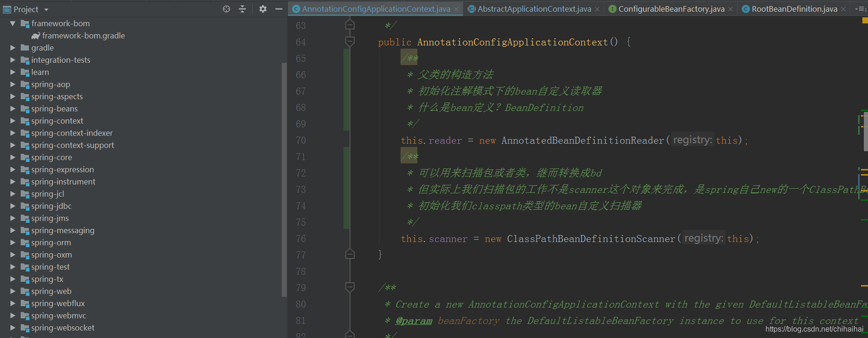Viewport: 868px width, 338px height.
Task: Collapse the framework-bom folder
Action: tap(13, 23)
